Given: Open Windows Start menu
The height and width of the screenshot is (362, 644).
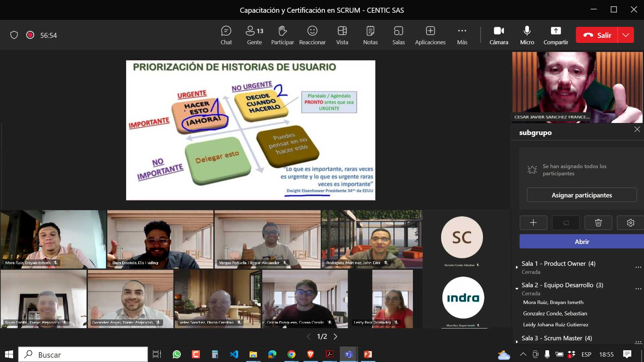Looking at the screenshot, I should pyautogui.click(x=9, y=354).
